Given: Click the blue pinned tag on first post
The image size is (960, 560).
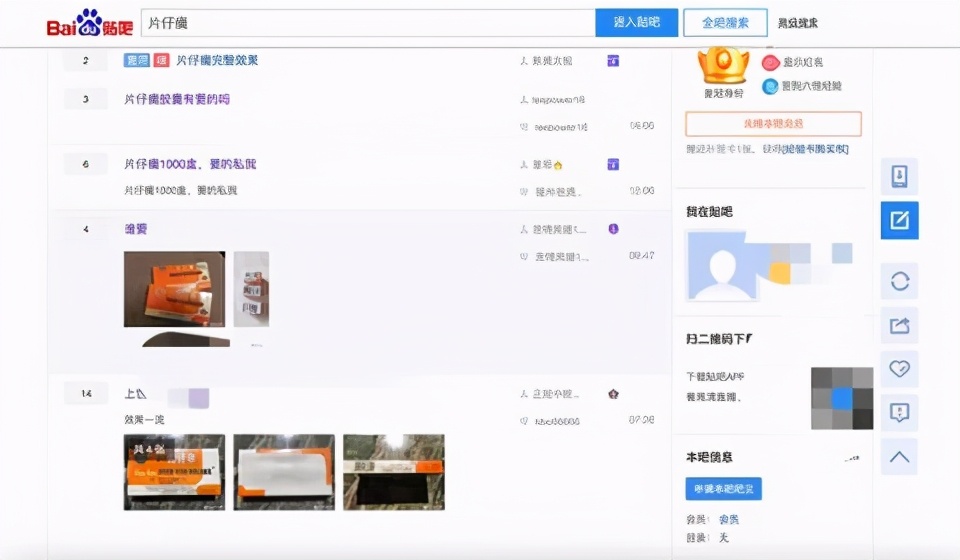Looking at the screenshot, I should [x=137, y=61].
